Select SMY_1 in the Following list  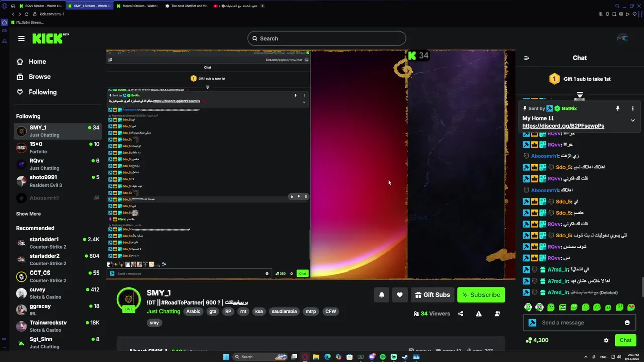(x=57, y=131)
